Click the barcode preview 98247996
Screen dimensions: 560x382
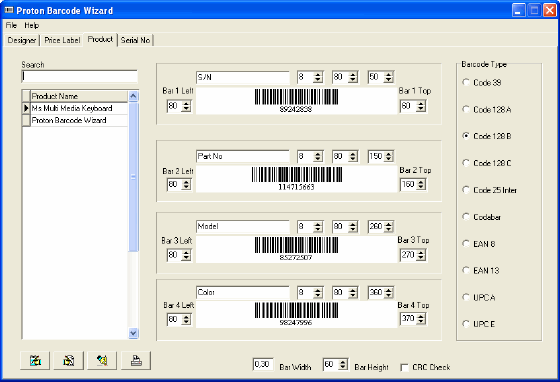coord(296,314)
